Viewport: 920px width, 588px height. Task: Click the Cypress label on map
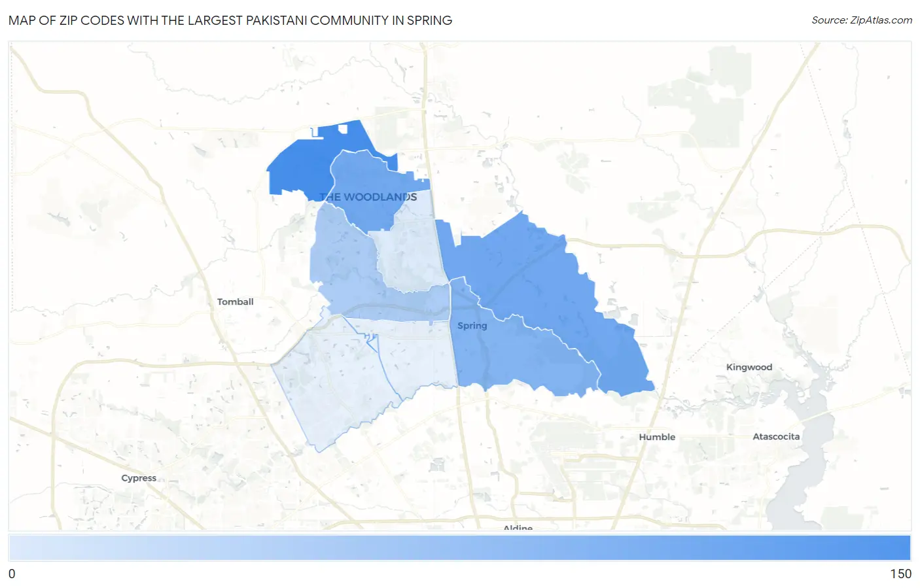[139, 478]
